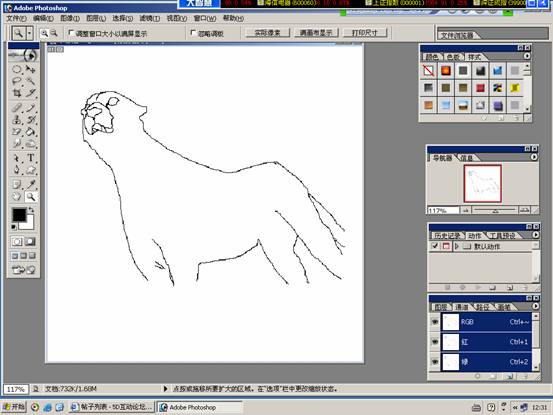Screen dimensions: 553x415
Task: Open the zoom tool preset dropdown arrow
Action: (x=30, y=33)
